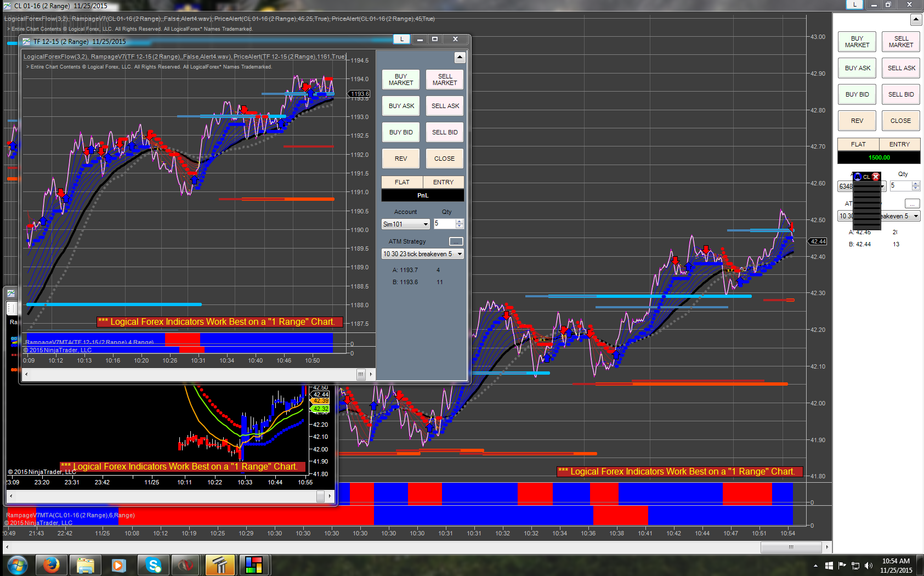Click SELL BID in TF window
The height and width of the screenshot is (576, 924).
pos(445,132)
